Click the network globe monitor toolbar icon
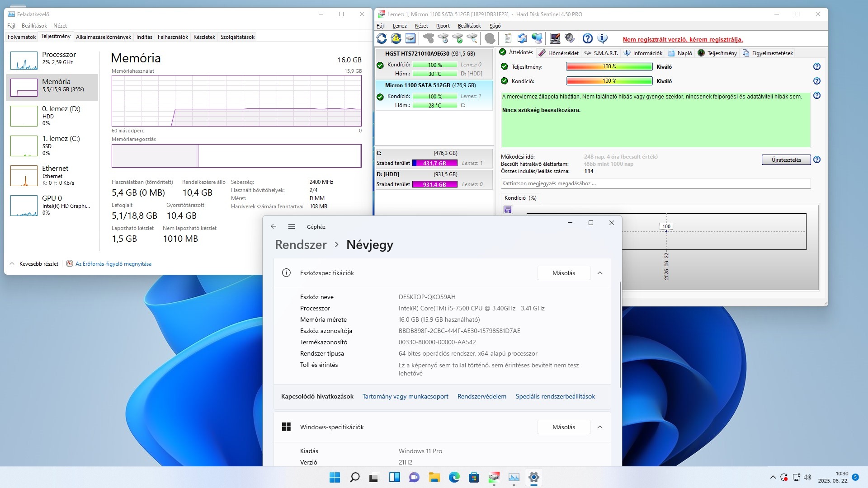 (537, 38)
